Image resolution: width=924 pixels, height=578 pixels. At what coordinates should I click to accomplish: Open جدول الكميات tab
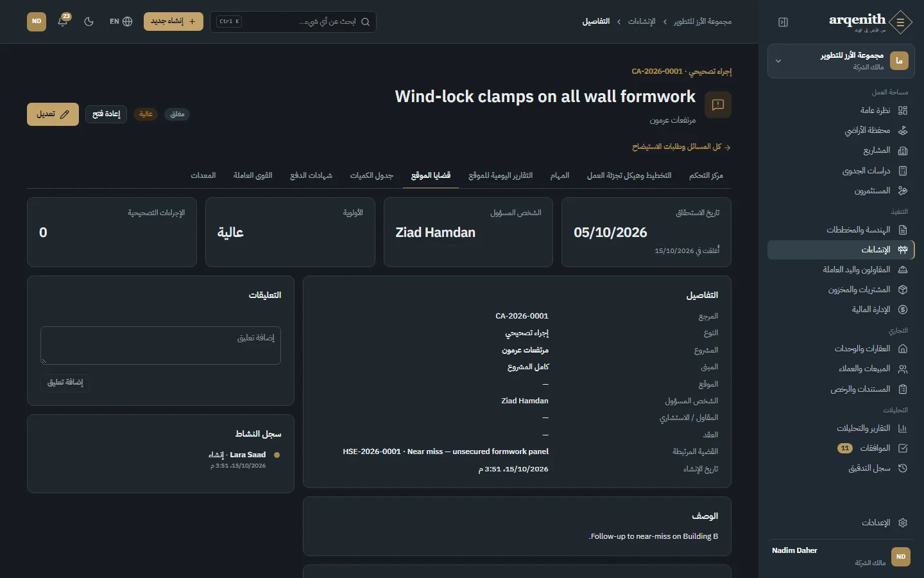tap(372, 175)
